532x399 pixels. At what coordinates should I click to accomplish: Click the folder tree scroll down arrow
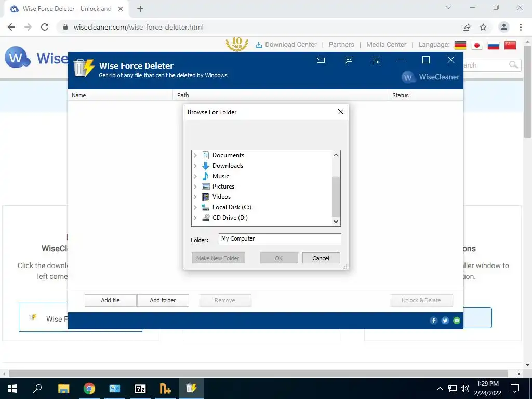click(336, 221)
